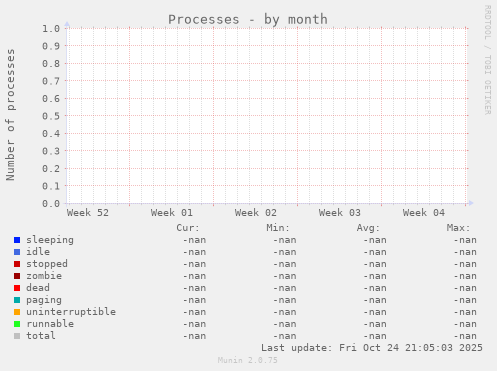The width and height of the screenshot is (497, 371).
Task: Click the green runnable legend swatch
Action: click(17, 324)
